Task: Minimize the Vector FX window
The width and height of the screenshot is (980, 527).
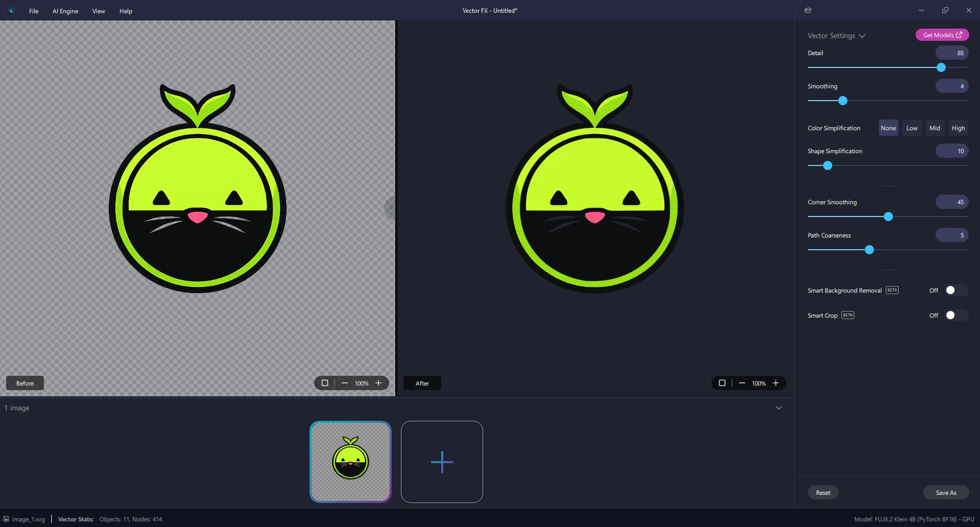Action: [921, 10]
